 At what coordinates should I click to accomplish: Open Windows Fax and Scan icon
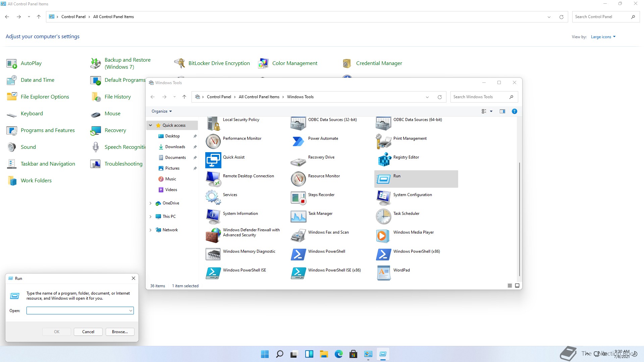coord(298,235)
